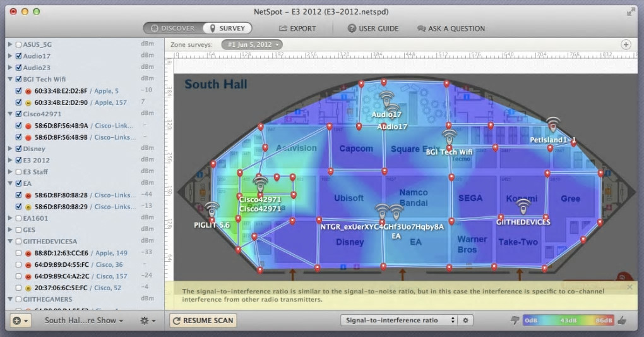Image resolution: width=644 pixels, height=337 pixels.
Task: Collapse the Cisco42971 network group
Action: coord(10,114)
